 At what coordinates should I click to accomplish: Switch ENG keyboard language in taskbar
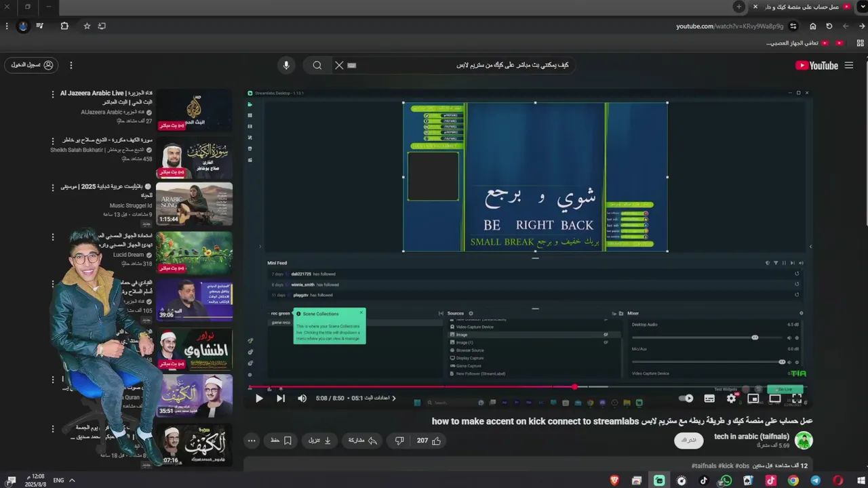pyautogui.click(x=58, y=481)
